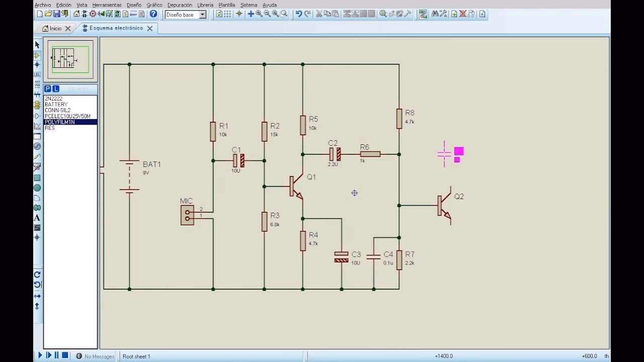The width and height of the screenshot is (644, 362).
Task: Click the Help question mark icon
Action: click(x=153, y=14)
